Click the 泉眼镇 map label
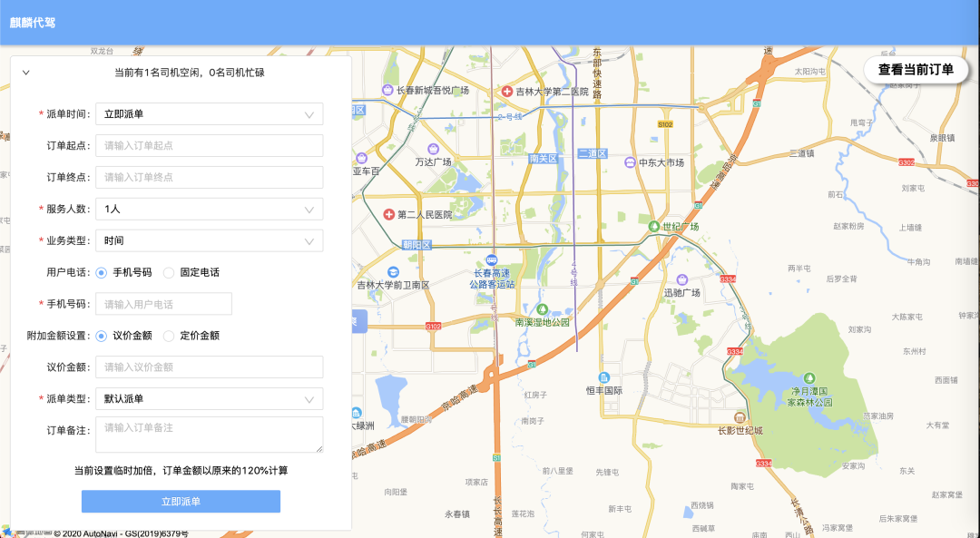The image size is (980, 538). pyautogui.click(x=942, y=138)
